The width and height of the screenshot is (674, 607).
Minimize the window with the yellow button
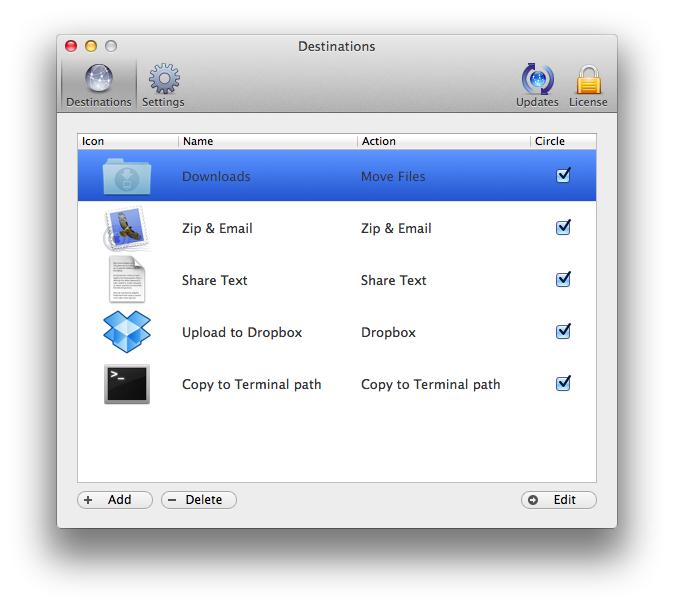[91, 46]
